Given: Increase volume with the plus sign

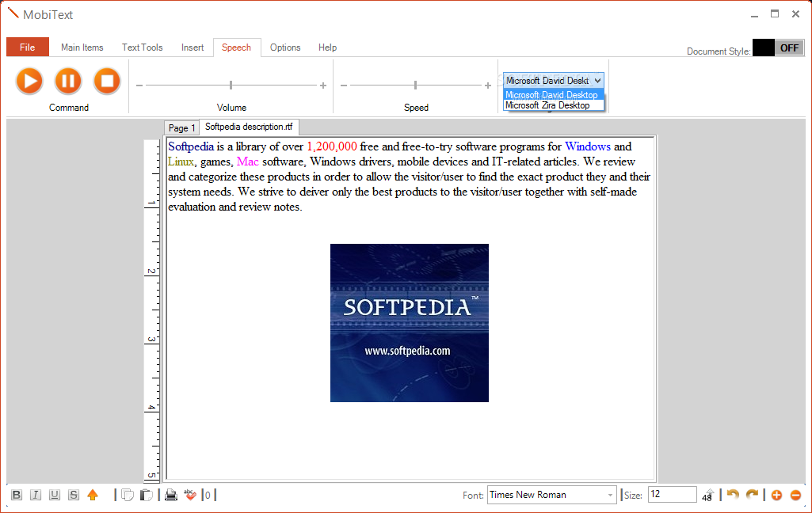Looking at the screenshot, I should click(323, 85).
